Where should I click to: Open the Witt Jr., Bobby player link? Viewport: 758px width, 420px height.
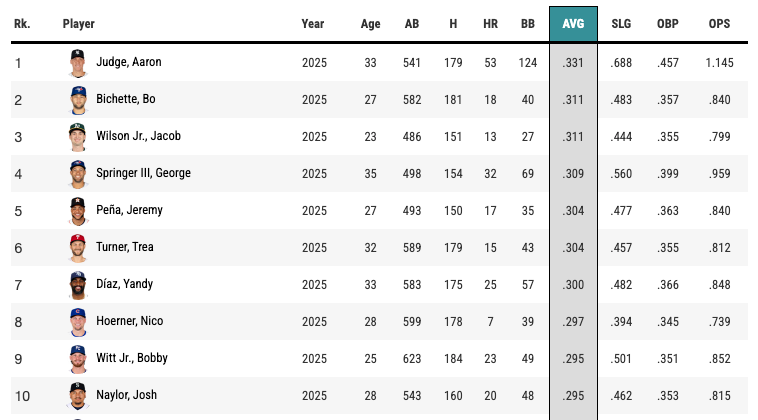pos(130,358)
